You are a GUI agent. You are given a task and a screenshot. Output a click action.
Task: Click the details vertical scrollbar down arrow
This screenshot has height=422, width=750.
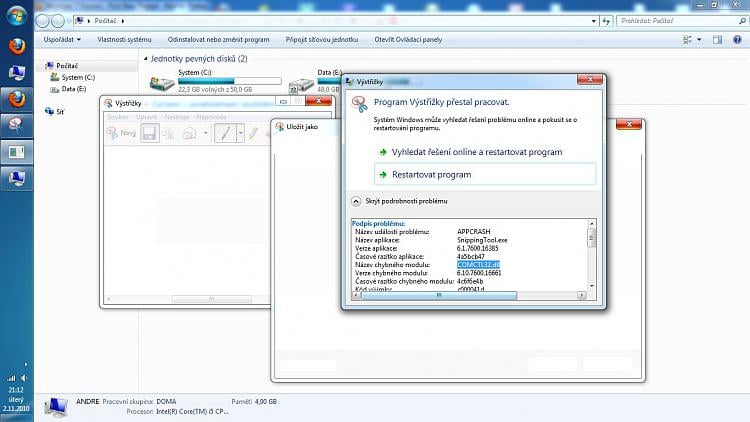click(592, 286)
